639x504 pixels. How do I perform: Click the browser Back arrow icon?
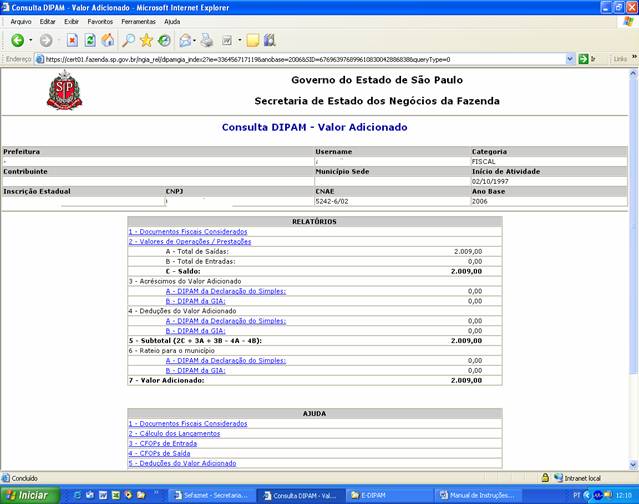point(17,40)
